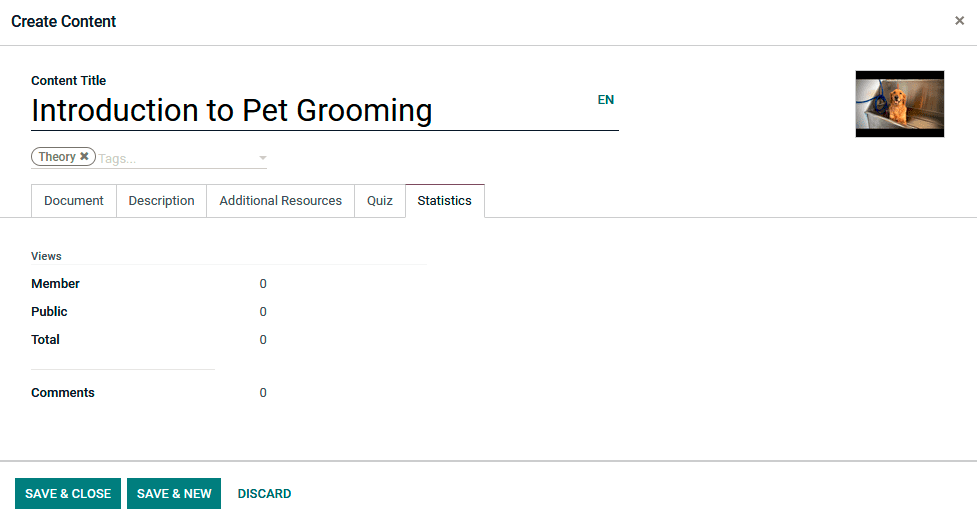Discard the content changes
The width and height of the screenshot is (977, 521).
pos(264,494)
